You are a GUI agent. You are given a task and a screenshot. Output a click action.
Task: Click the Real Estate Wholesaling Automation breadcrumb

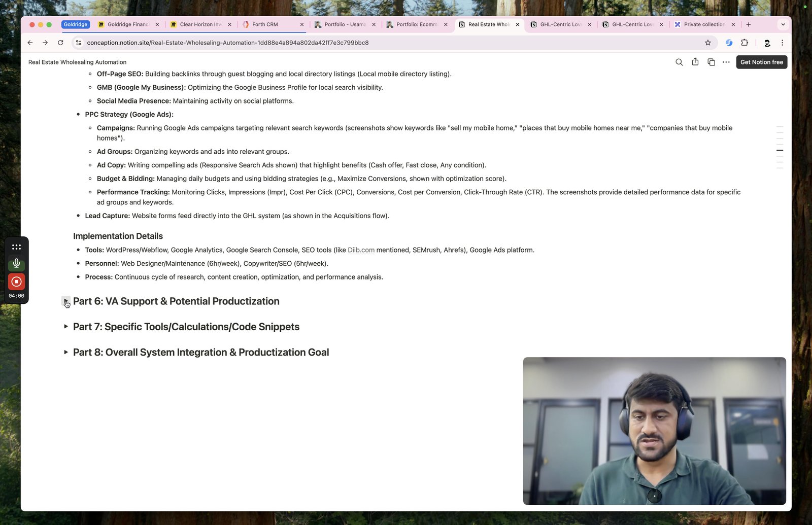click(77, 62)
